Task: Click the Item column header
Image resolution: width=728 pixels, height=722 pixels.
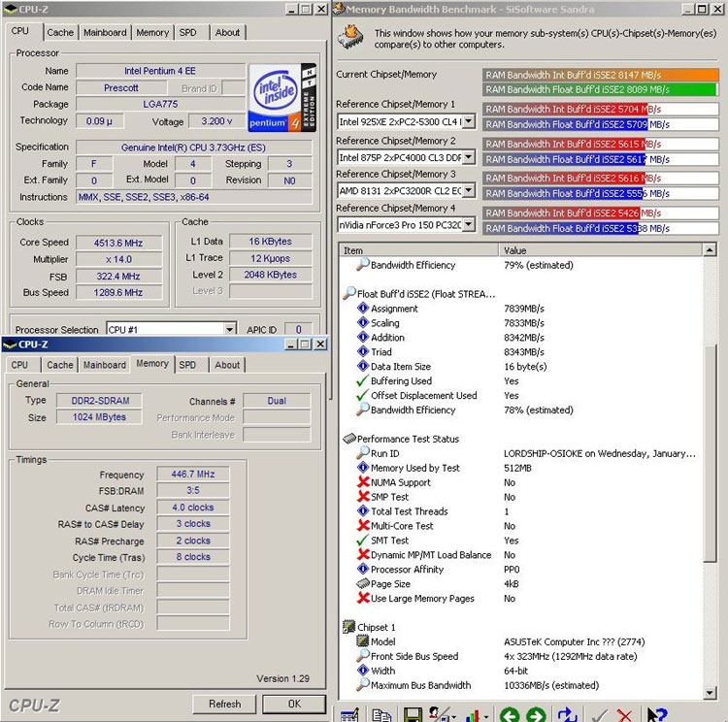Action: [418, 250]
